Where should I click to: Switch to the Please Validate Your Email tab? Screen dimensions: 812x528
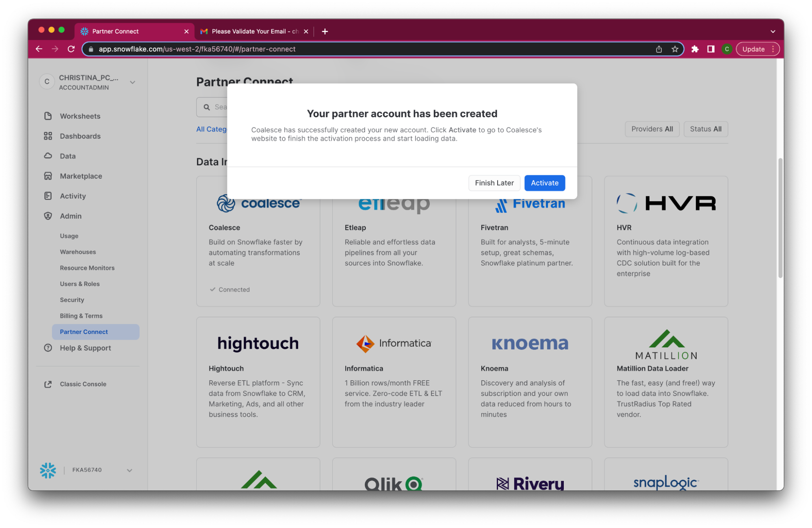pyautogui.click(x=255, y=31)
